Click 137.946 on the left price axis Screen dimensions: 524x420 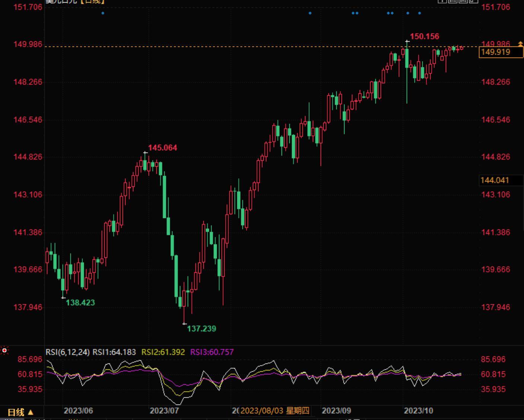pyautogui.click(x=28, y=307)
